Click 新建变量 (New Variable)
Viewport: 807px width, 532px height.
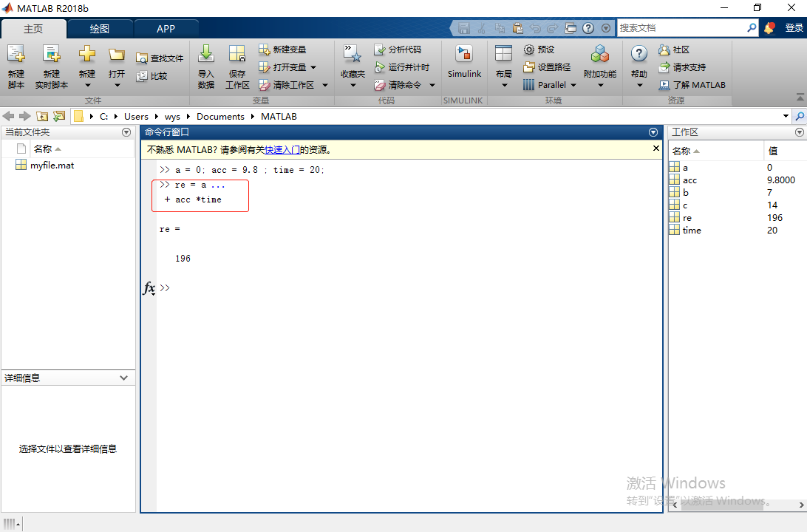[282, 50]
